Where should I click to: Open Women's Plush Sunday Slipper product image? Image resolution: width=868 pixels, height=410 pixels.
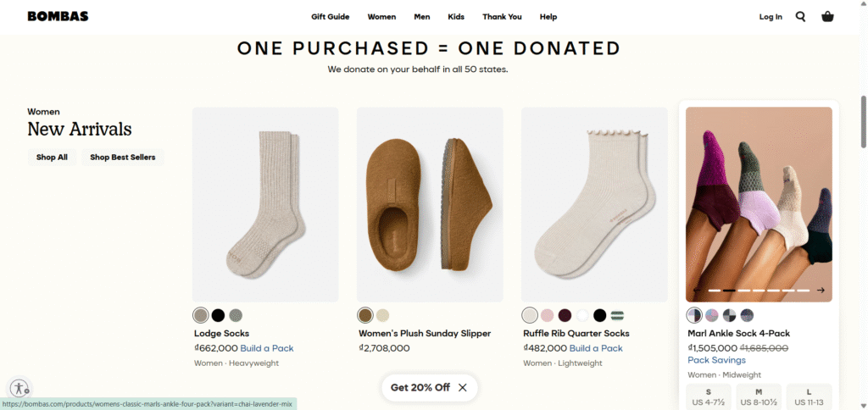[430, 204]
